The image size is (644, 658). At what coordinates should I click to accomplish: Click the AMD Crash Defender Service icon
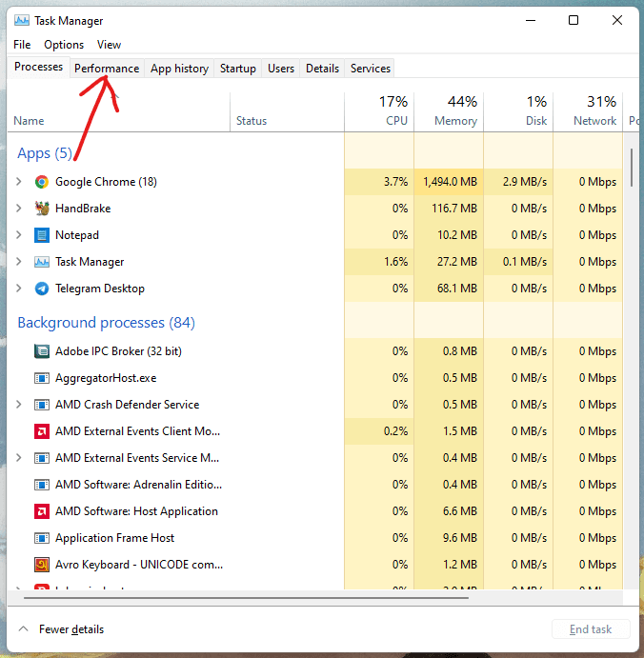[42, 405]
